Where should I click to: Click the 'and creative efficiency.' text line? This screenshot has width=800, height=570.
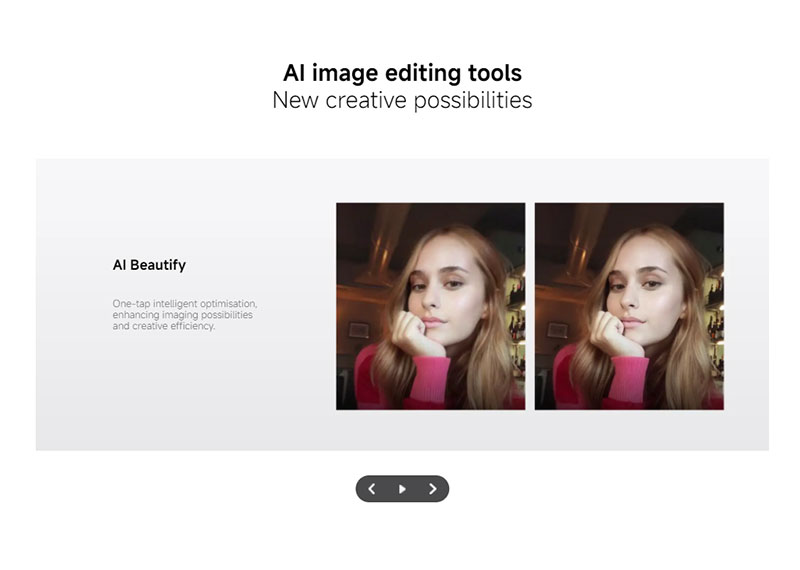pyautogui.click(x=163, y=326)
